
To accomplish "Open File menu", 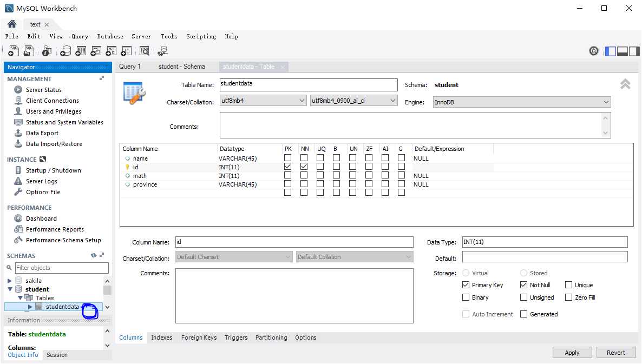I will point(11,36).
